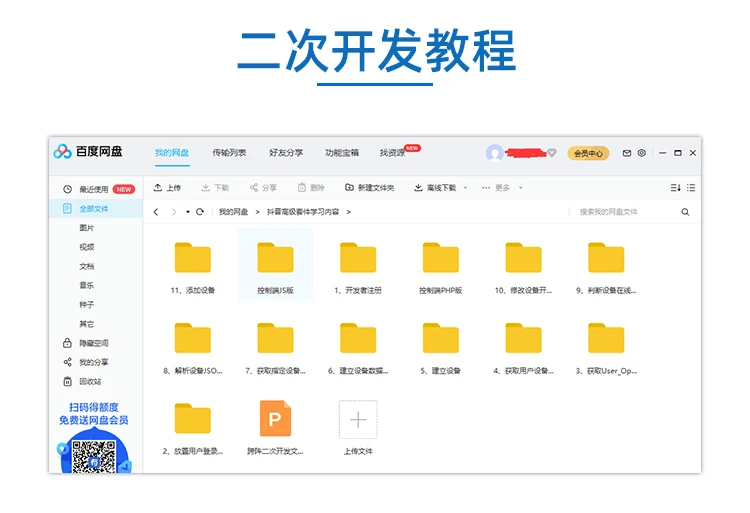Switch to the 好友分享 tab
Viewport: 750px width, 513px height.
(x=286, y=153)
